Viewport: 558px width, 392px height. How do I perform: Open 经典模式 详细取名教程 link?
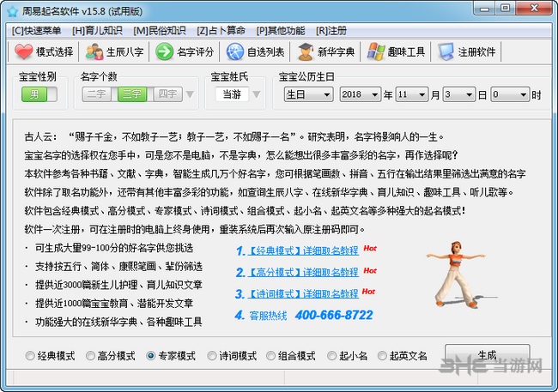click(303, 250)
